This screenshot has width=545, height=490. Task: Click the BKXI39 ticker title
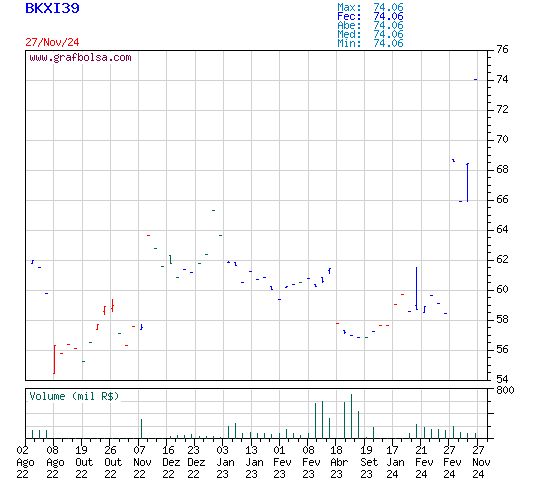[52, 8]
